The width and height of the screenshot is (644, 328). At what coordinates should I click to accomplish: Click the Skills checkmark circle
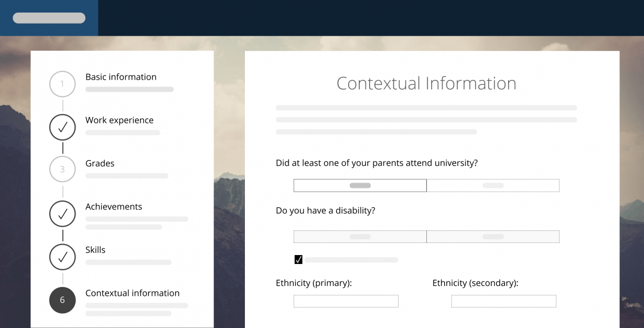(62, 257)
